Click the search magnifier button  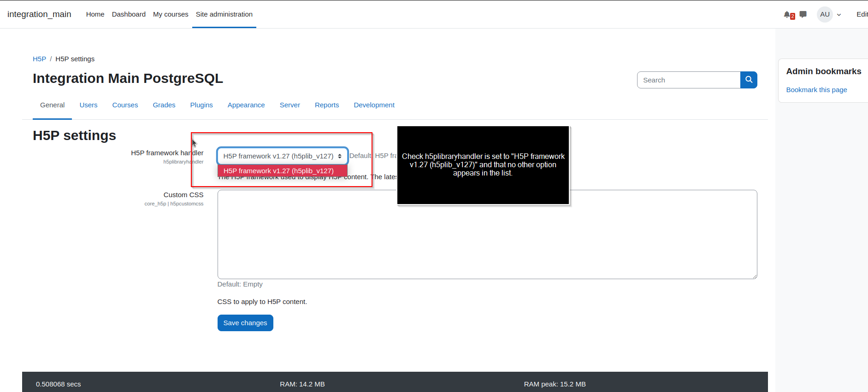click(749, 80)
